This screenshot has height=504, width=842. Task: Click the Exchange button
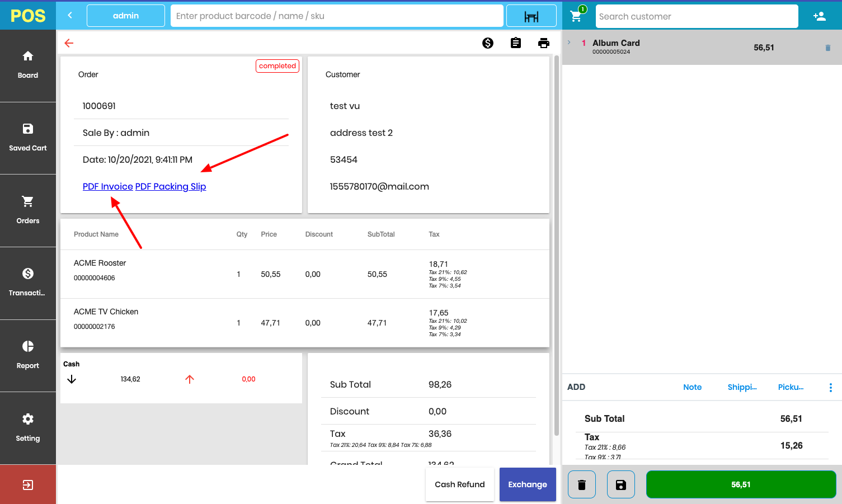(x=528, y=484)
